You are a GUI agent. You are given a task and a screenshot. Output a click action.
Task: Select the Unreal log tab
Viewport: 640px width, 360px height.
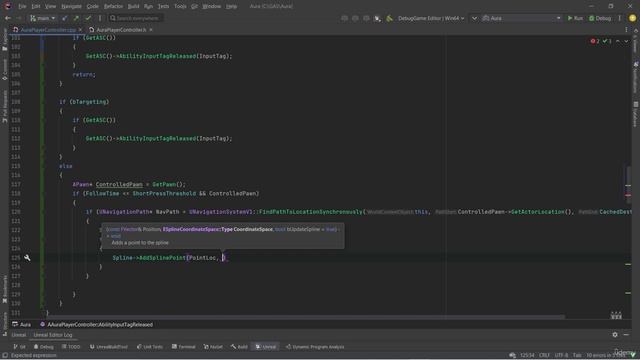pos(18,335)
